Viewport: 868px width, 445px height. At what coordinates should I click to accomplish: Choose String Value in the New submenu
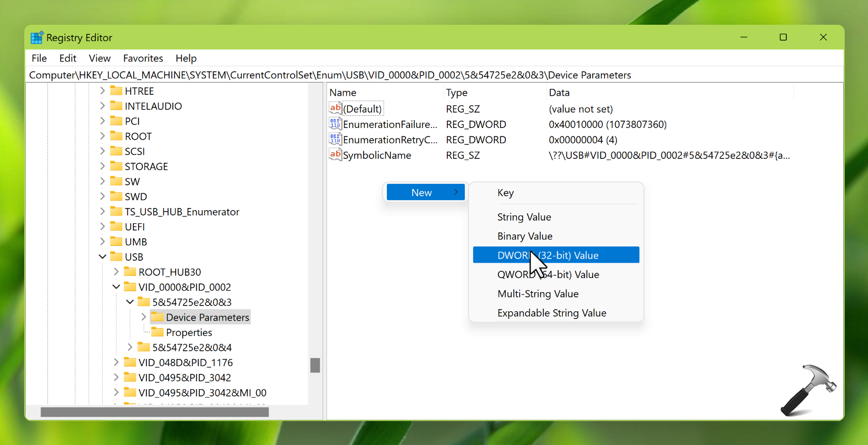pyautogui.click(x=524, y=217)
